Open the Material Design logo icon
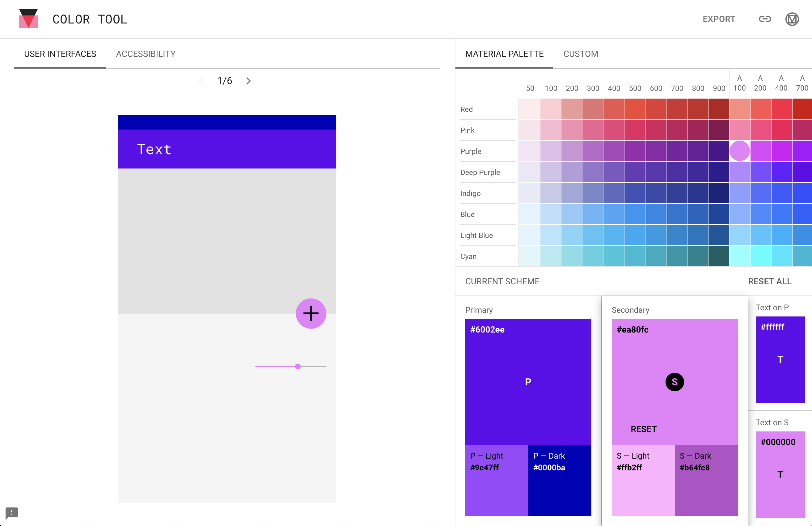 tap(792, 19)
